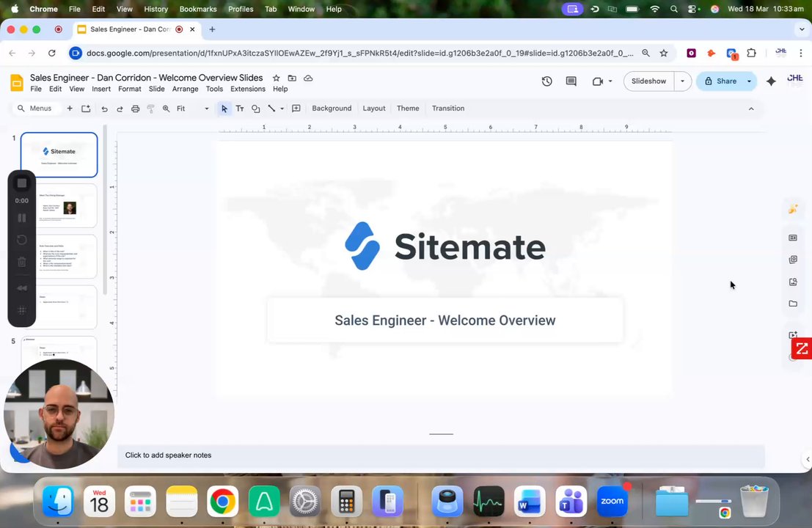
Task: Open the Chrome tab search chevron
Action: [802, 29]
